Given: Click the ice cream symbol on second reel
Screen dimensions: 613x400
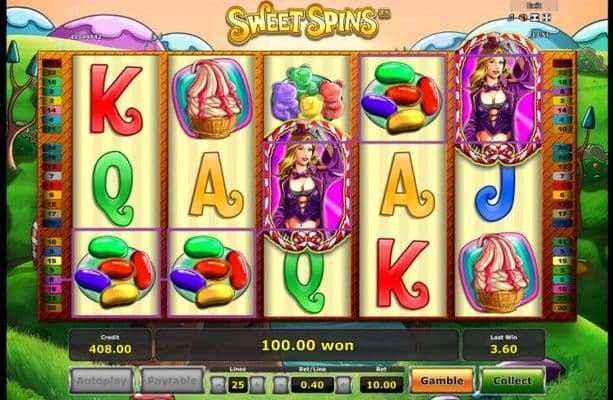Looking at the screenshot, I should pos(212,99).
